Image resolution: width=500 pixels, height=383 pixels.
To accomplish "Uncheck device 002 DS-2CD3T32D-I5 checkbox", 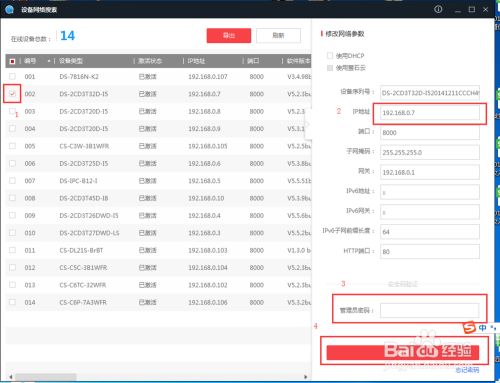I will point(12,94).
